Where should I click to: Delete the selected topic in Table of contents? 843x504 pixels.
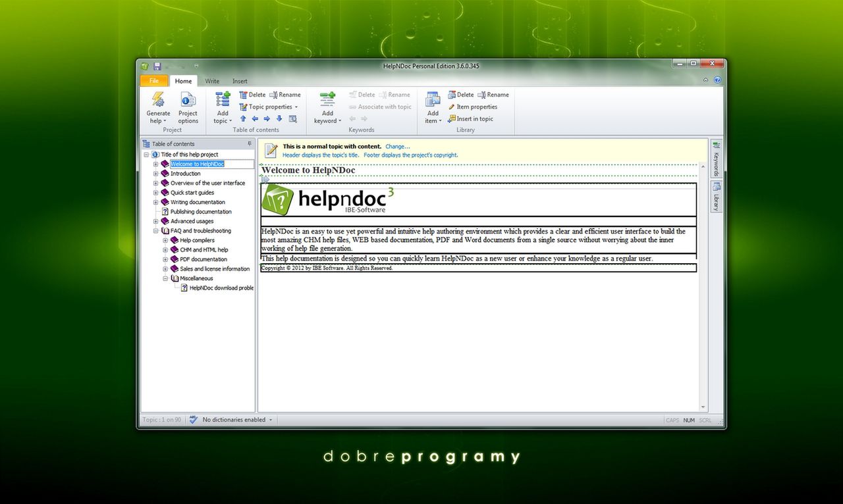tap(252, 95)
